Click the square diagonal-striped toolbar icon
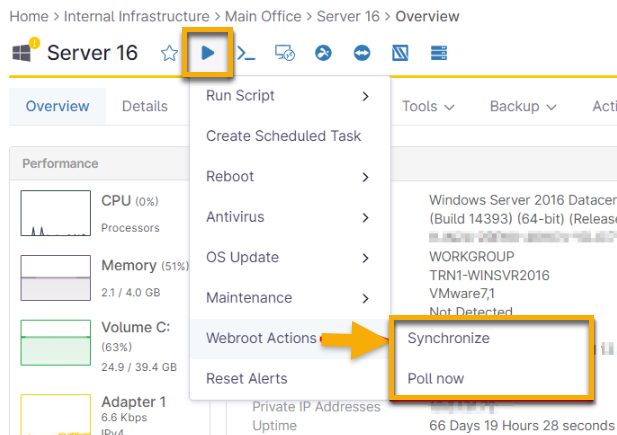Image resolution: width=617 pixels, height=435 pixels. coord(399,53)
